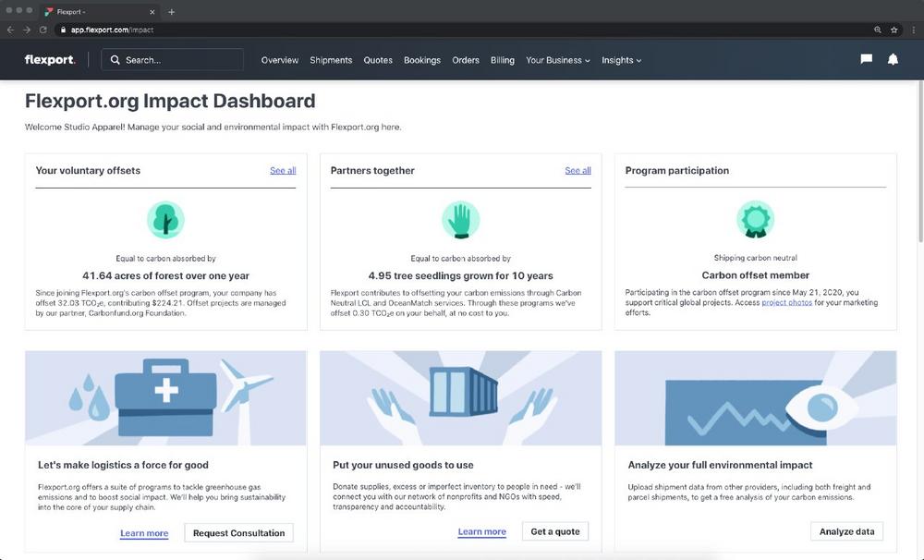Learn more about logistics for good
The width and height of the screenshot is (924, 560).
(x=144, y=533)
